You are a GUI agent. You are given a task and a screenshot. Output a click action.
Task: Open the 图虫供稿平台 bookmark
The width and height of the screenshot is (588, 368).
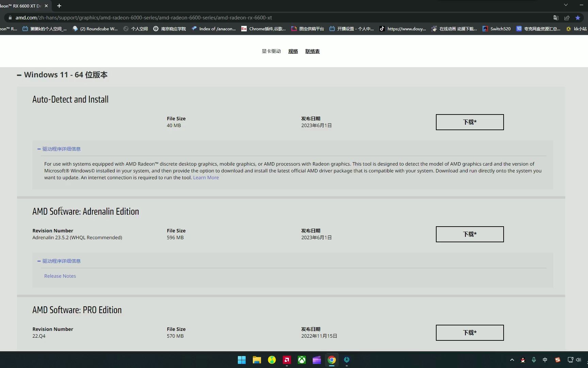point(308,29)
